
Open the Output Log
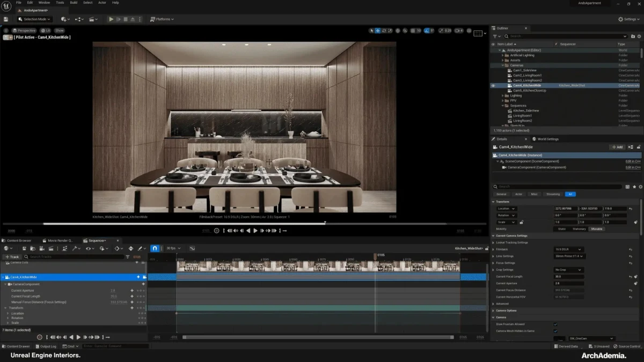(46, 346)
